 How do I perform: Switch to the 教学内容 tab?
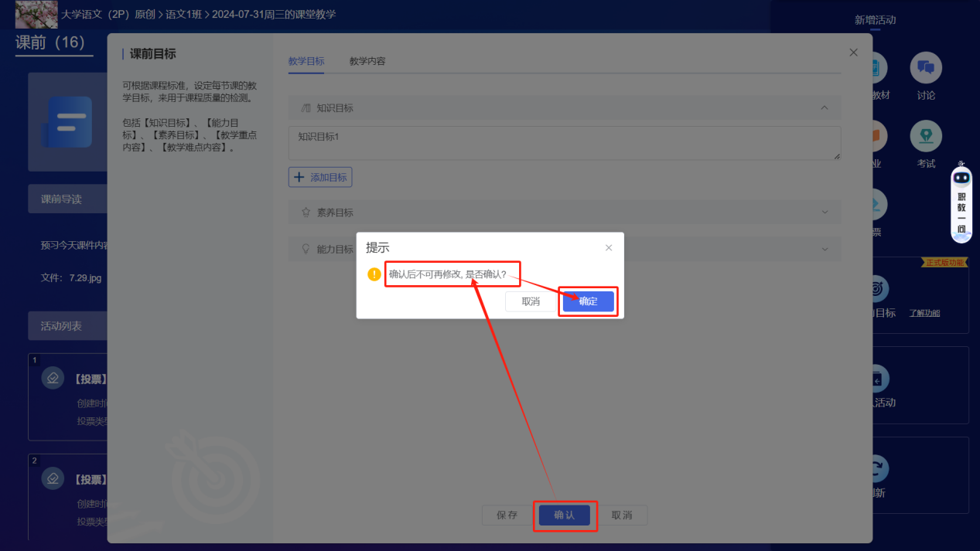[367, 61]
